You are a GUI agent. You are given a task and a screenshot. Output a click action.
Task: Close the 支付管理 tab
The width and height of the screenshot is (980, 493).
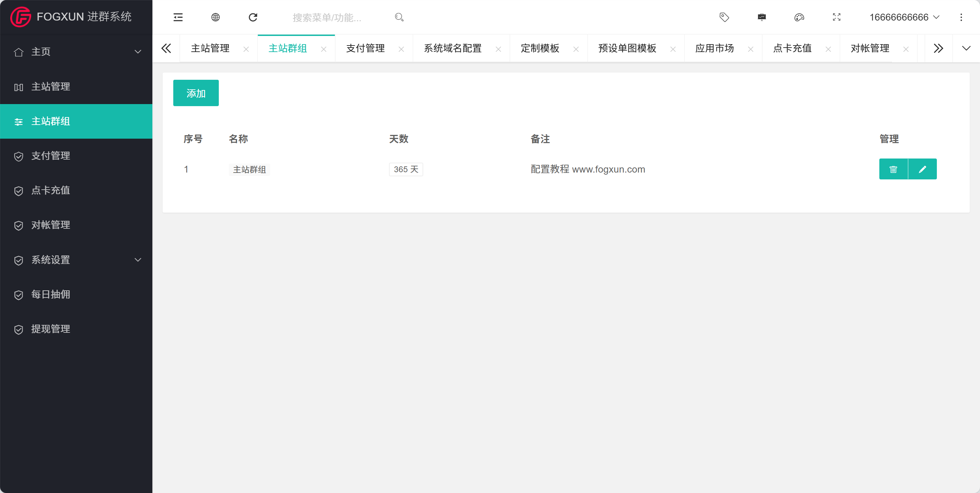(x=401, y=49)
